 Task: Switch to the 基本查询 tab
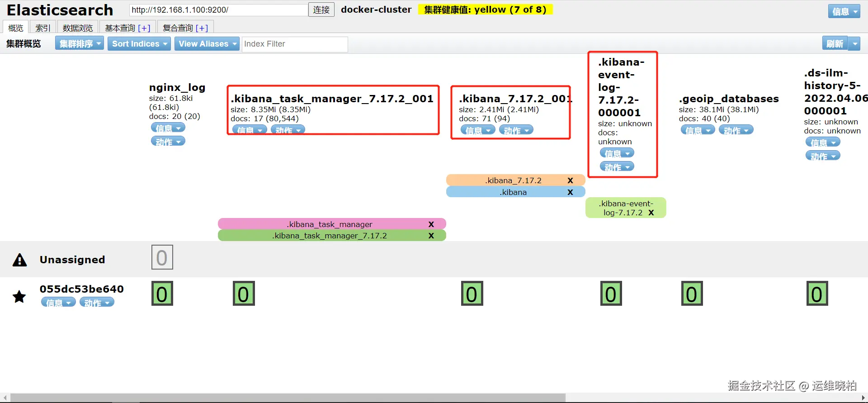pos(120,28)
